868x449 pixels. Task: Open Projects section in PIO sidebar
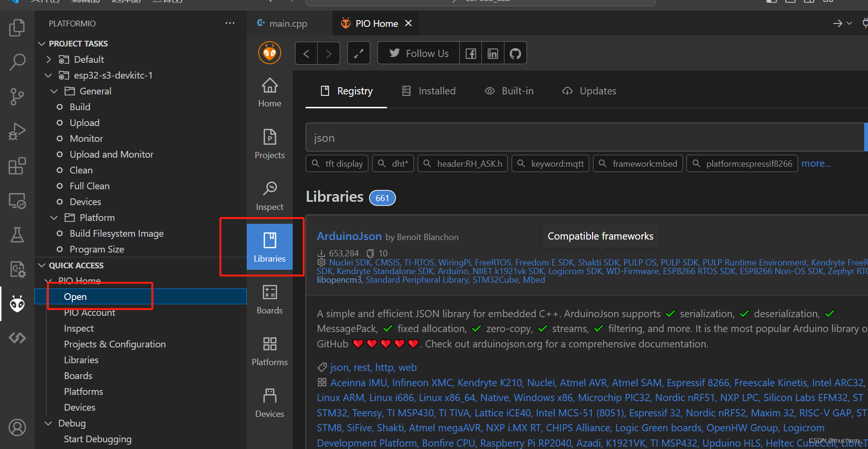(x=270, y=144)
